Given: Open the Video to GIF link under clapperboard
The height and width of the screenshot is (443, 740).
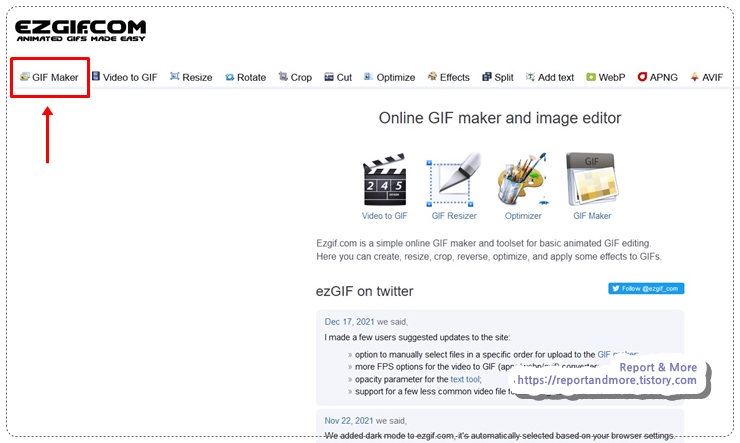Looking at the screenshot, I should pos(384,216).
